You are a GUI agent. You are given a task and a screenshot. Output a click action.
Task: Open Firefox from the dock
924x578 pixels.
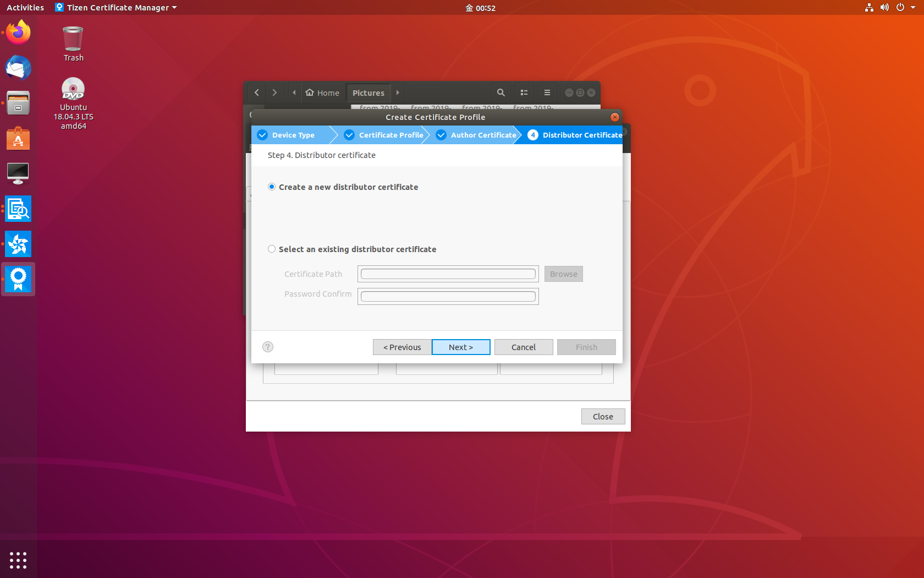(x=18, y=32)
